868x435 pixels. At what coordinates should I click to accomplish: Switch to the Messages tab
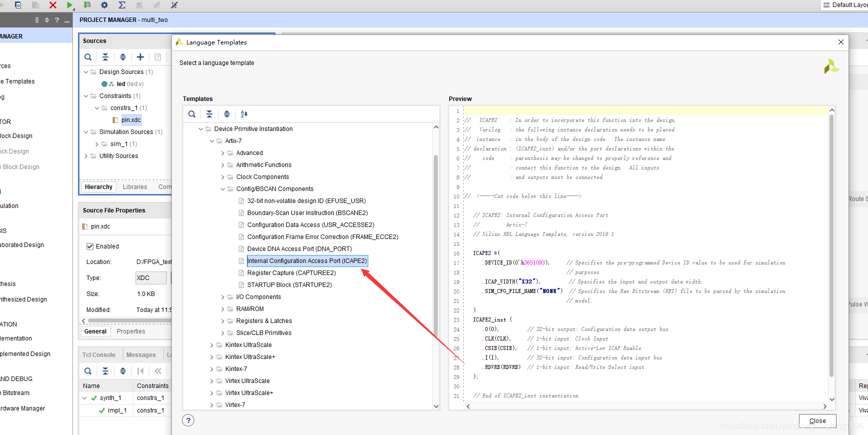141,355
